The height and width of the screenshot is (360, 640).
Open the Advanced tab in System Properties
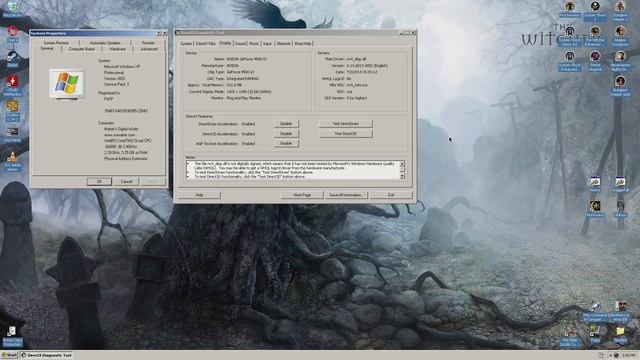(149, 49)
